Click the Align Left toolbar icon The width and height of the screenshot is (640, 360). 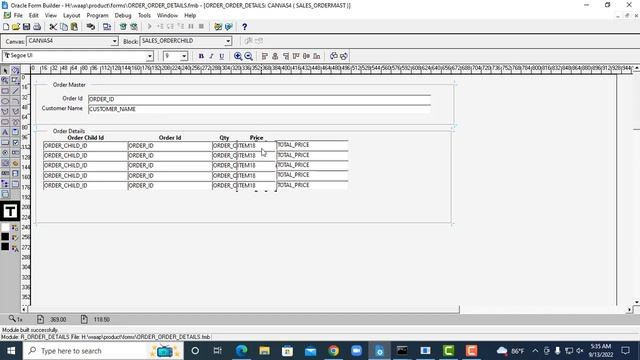pyautogui.click(x=264, y=56)
